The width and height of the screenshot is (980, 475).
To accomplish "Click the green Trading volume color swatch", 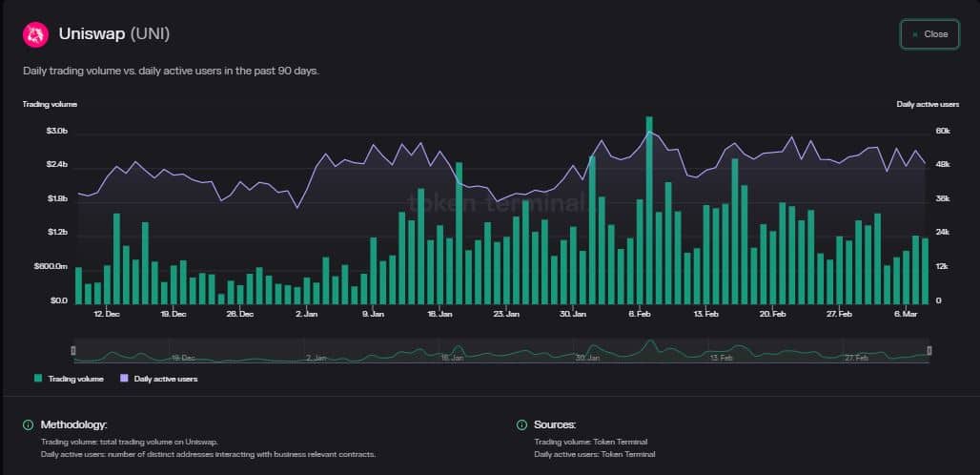I will click(38, 379).
